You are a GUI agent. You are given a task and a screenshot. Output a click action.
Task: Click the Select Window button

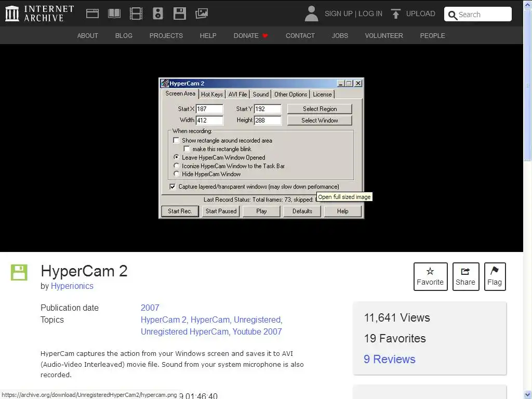click(320, 121)
